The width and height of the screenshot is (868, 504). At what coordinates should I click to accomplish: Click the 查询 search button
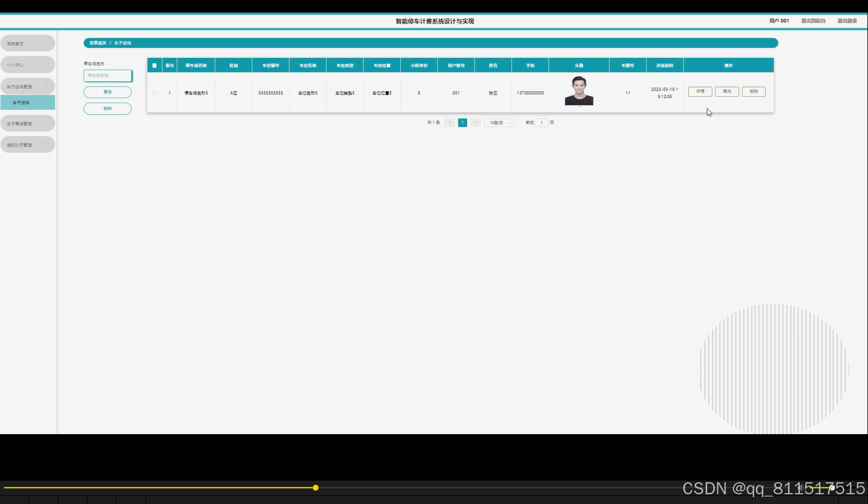pyautogui.click(x=108, y=92)
